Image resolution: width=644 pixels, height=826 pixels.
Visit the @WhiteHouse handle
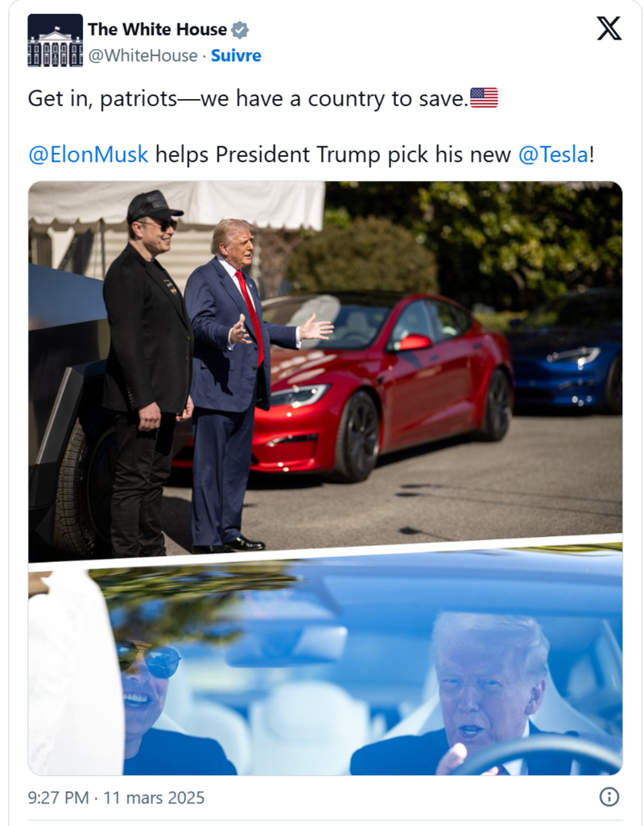click(142, 56)
